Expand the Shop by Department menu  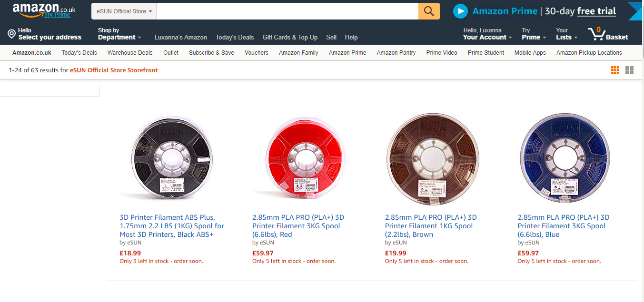(x=119, y=34)
